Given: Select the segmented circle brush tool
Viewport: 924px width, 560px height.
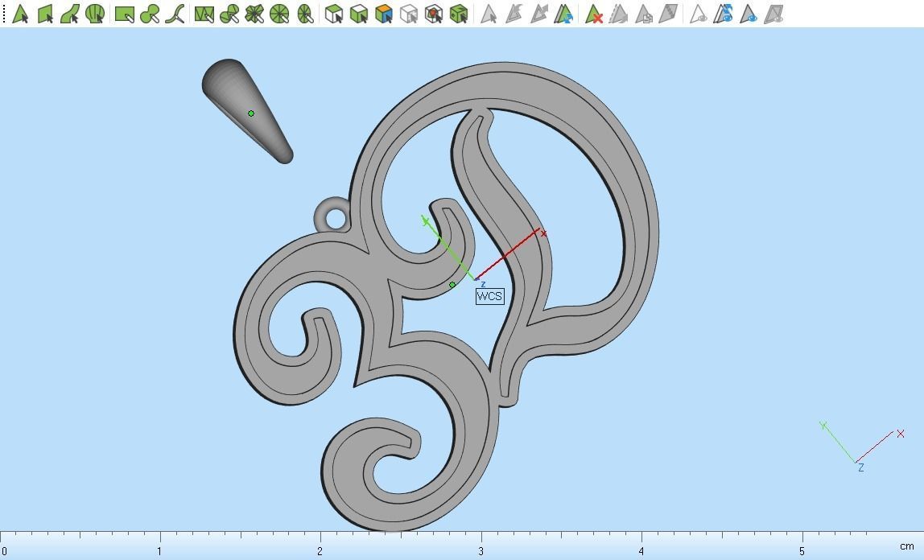Looking at the screenshot, I should tap(279, 14).
